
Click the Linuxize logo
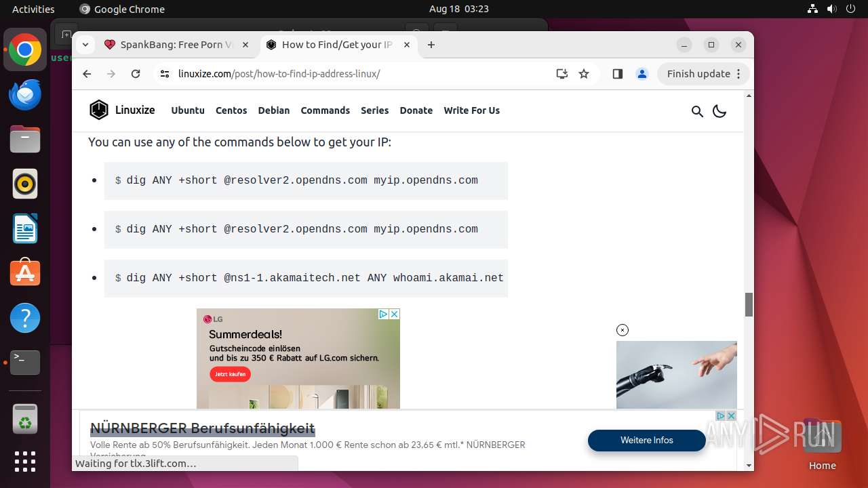tap(123, 110)
